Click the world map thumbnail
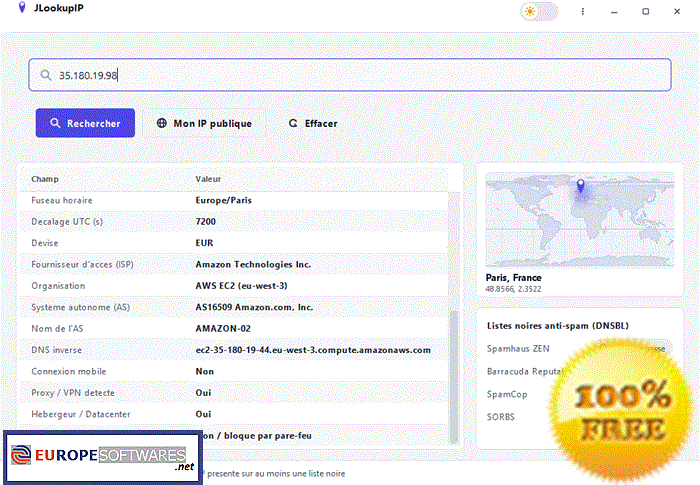This screenshot has width=700, height=485. 580,220
